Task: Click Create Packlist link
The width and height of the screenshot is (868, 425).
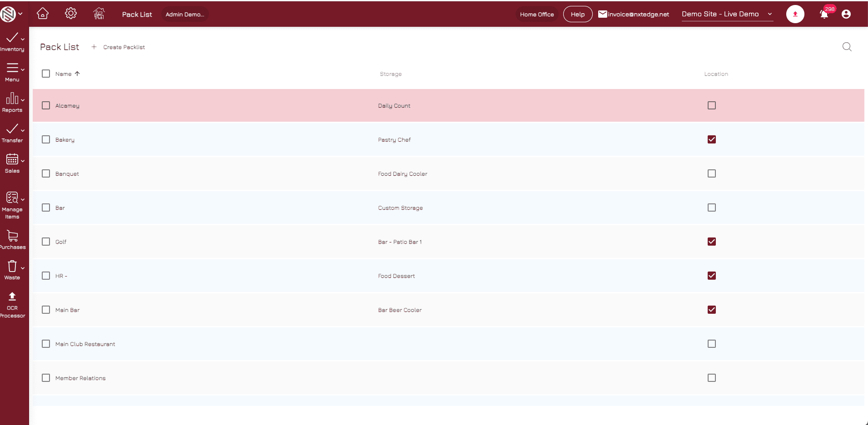Action: 124,47
